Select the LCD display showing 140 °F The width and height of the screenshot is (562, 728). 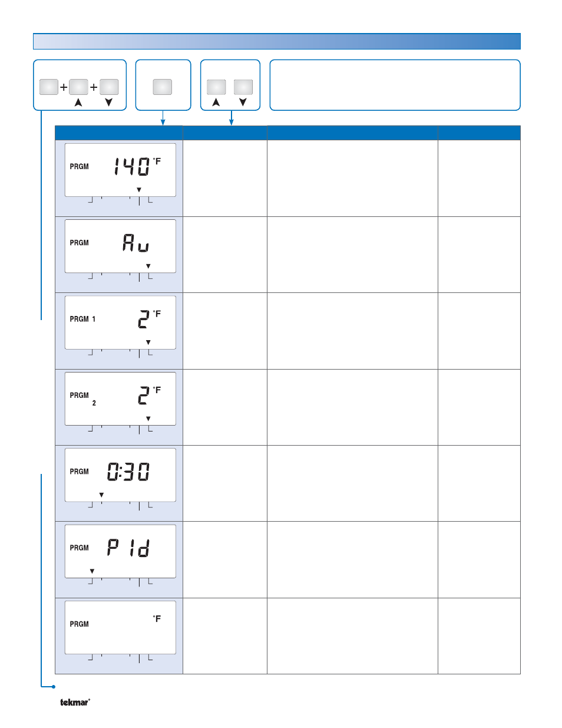coord(120,170)
